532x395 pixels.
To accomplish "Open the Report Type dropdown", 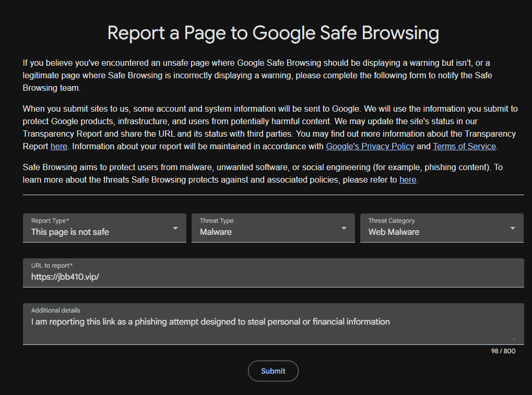I will click(104, 228).
